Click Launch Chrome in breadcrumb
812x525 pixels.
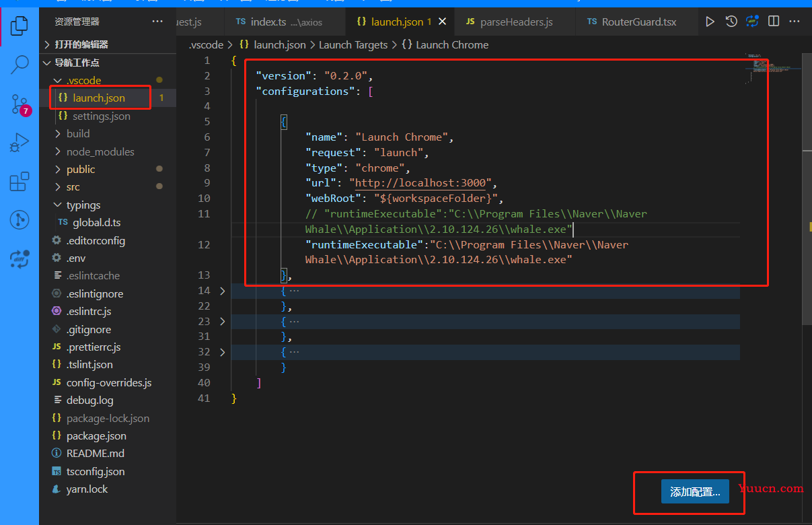tap(445, 44)
